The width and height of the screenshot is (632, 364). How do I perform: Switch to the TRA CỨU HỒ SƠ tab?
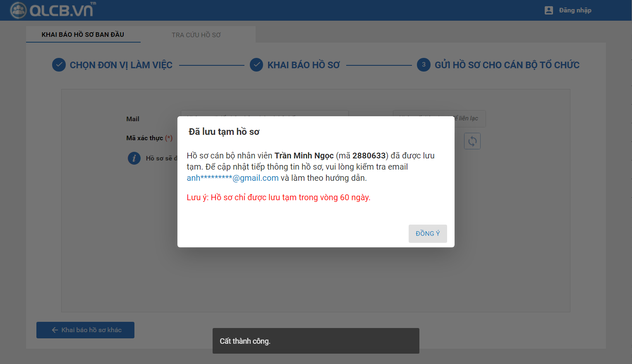click(196, 35)
